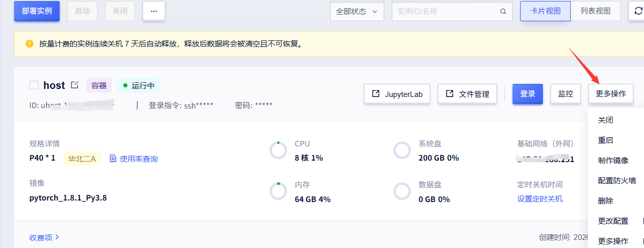Click the three-dots more button in toolbar
The height and width of the screenshot is (248, 644).
pos(154,11)
